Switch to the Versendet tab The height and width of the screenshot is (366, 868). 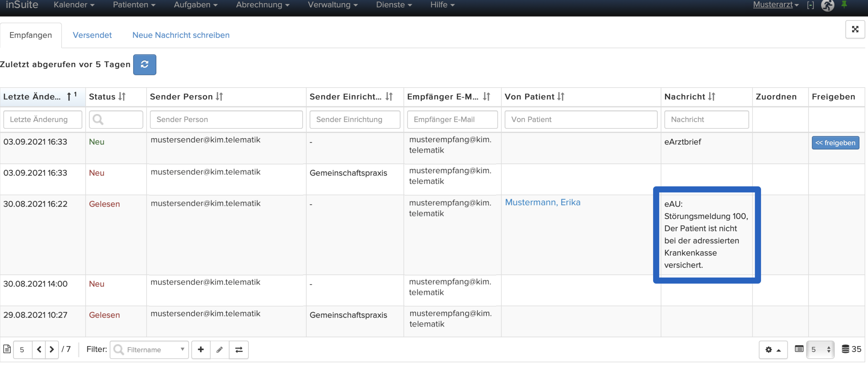coord(92,35)
